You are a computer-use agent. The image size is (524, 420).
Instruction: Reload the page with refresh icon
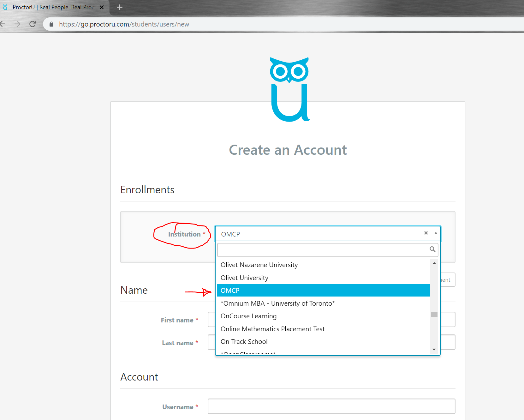[x=33, y=24]
